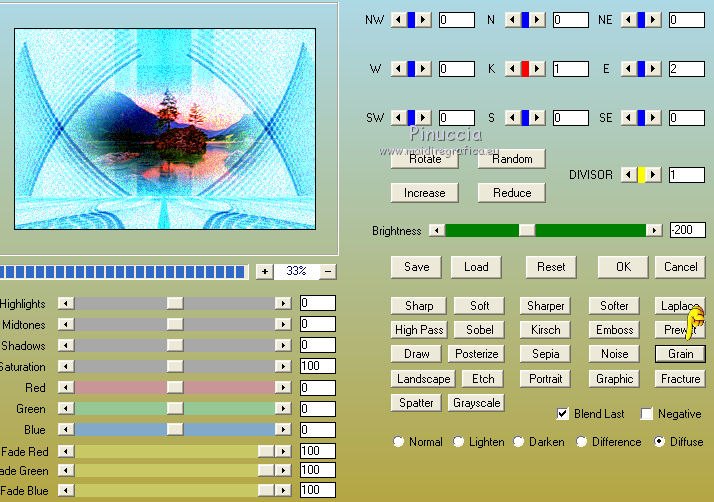Click the N right arrow stepper
The image size is (714, 502).
coord(537,20)
